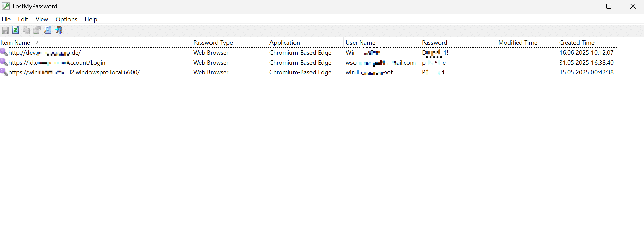
Task: Select the entry created 31.05.2025 16:38:40
Action: tap(586, 63)
